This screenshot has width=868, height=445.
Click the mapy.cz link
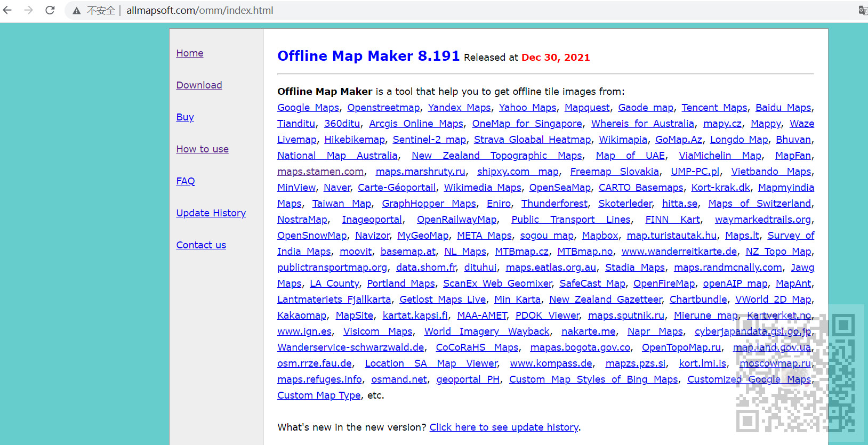[x=722, y=124]
